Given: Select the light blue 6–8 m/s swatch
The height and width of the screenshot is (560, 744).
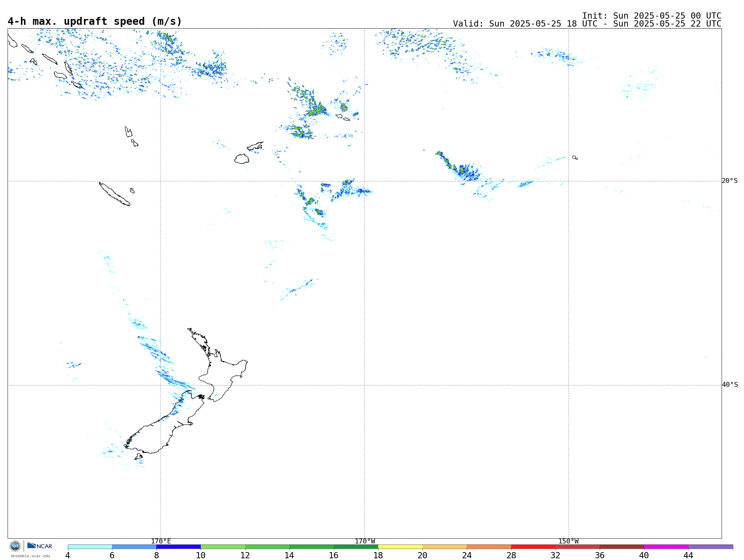Looking at the screenshot, I should 134,547.
